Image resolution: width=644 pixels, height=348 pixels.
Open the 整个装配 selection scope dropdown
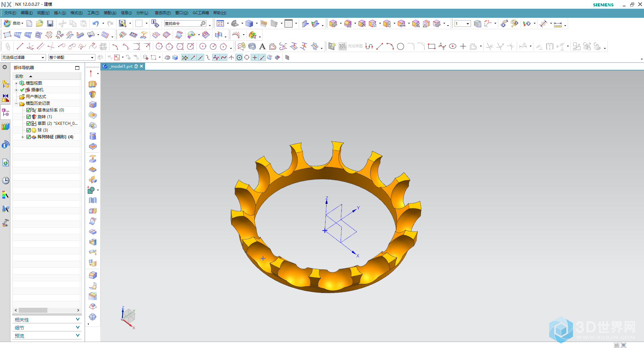(72, 57)
